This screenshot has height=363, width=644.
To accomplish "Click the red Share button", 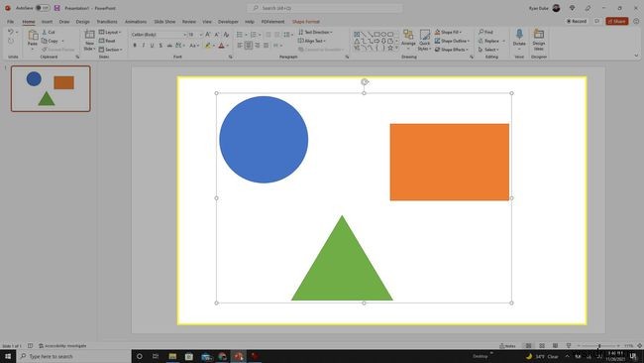I will [617, 21].
